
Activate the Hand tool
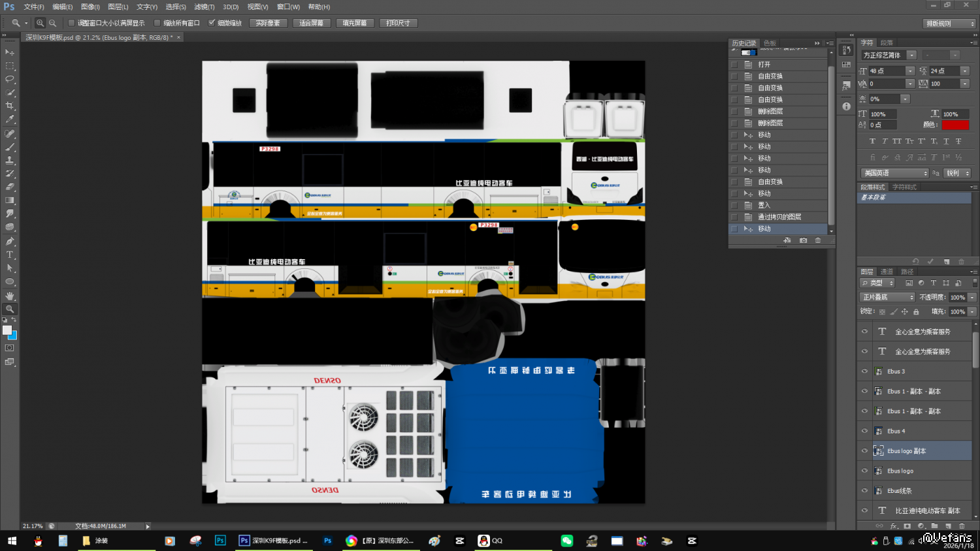[x=10, y=296]
